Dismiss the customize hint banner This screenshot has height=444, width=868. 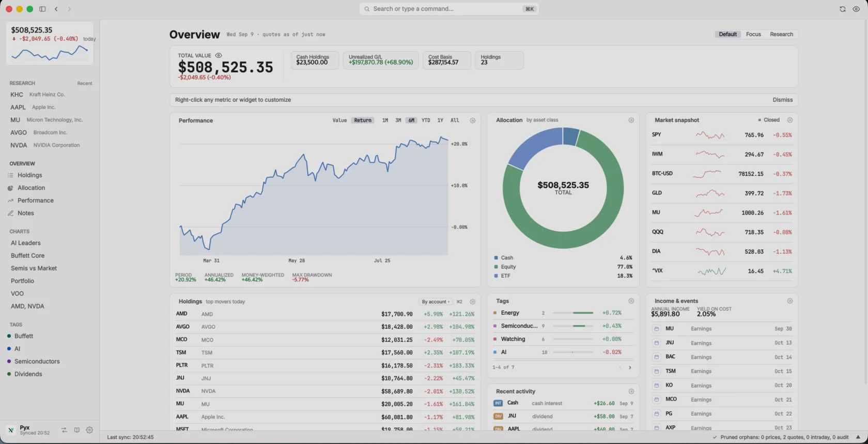(x=782, y=100)
